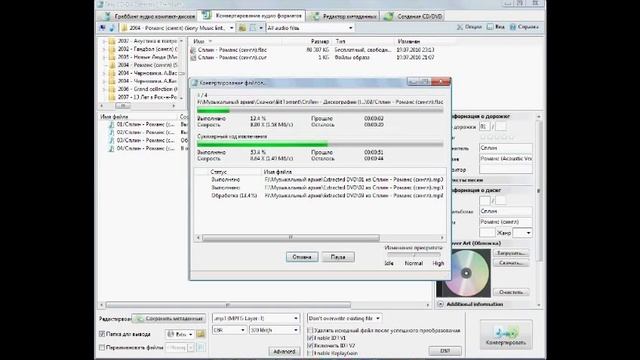The width and height of the screenshot is (640, 360).
Task: Open the Options menu in the toolbar
Action: pyautogui.click(x=469, y=27)
